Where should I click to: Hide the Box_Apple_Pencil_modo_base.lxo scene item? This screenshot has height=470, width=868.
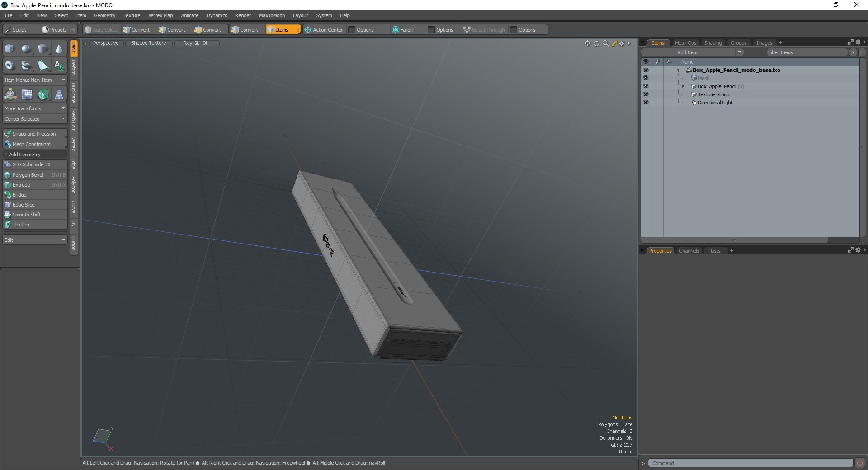[x=646, y=70]
